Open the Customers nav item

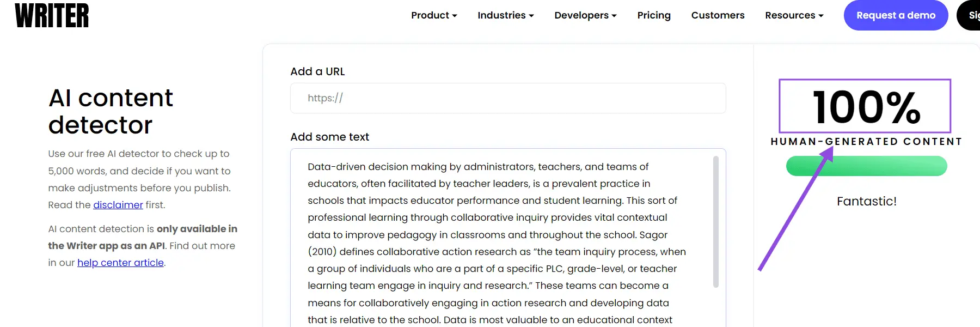click(x=718, y=15)
